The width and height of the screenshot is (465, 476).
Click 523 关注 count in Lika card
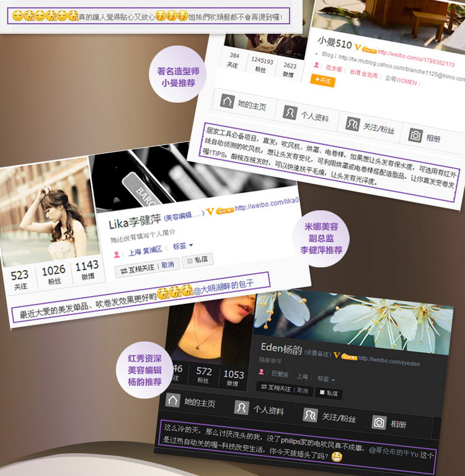click(20, 280)
